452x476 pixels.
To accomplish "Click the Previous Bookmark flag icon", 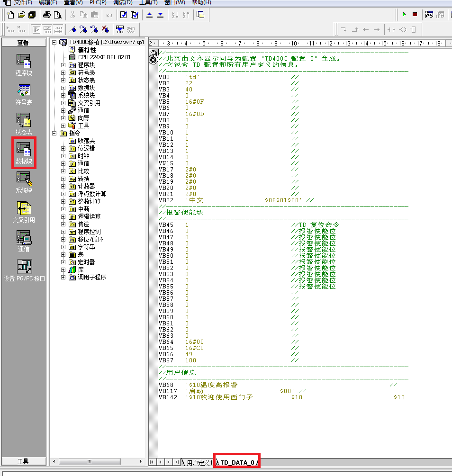I will pyautogui.click(x=94, y=29).
